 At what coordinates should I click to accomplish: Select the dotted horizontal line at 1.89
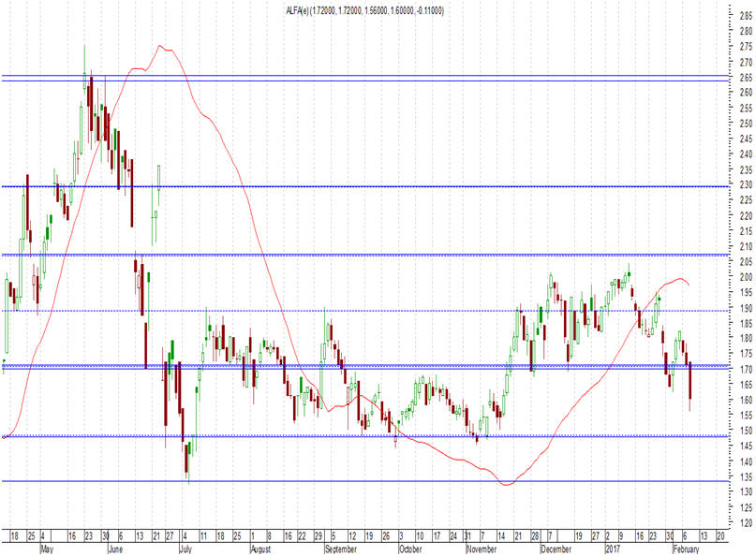366,311
